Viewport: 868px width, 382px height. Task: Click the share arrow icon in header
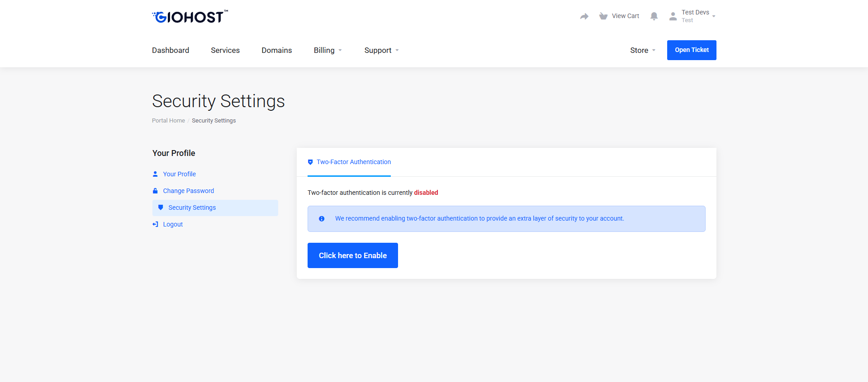click(584, 16)
